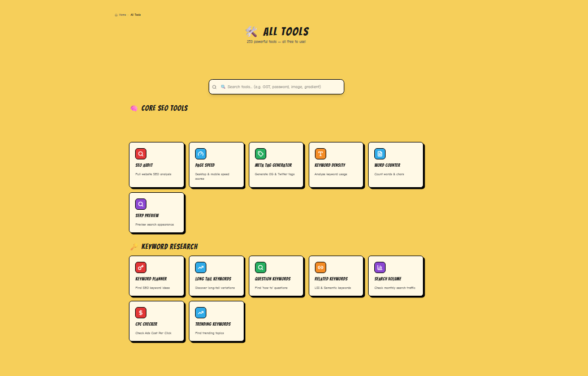Click the All Tools breadcrumb entry
The width and height of the screenshot is (588, 376).
[135, 15]
